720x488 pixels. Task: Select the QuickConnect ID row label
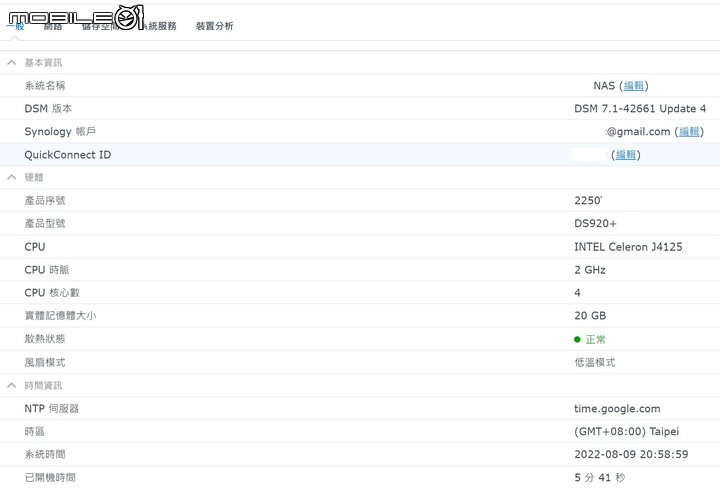point(68,155)
